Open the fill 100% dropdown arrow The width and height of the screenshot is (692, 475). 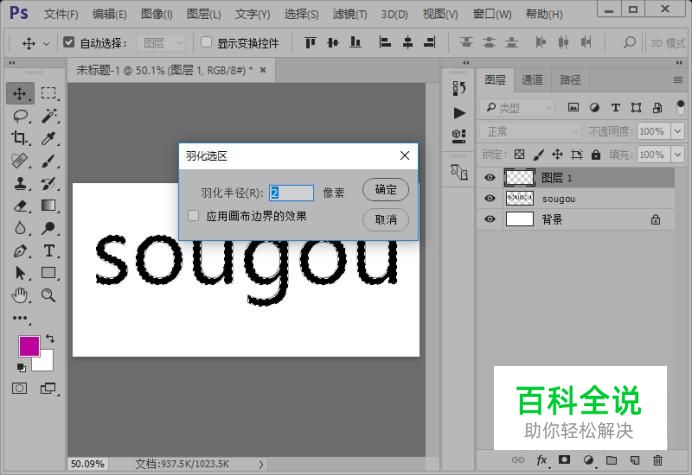click(x=677, y=155)
